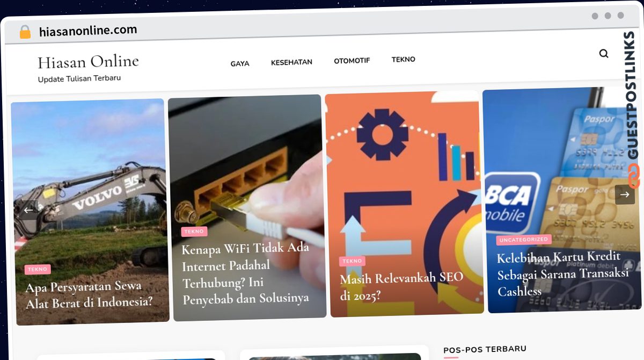Click the padlock icon in address bar
Image resolution: width=644 pixels, height=360 pixels.
(25, 32)
